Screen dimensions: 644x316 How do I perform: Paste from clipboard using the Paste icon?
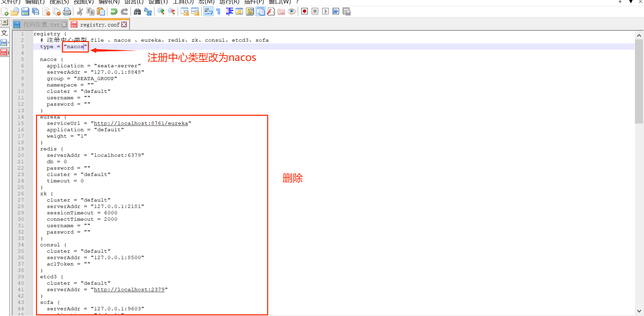[x=101, y=12]
